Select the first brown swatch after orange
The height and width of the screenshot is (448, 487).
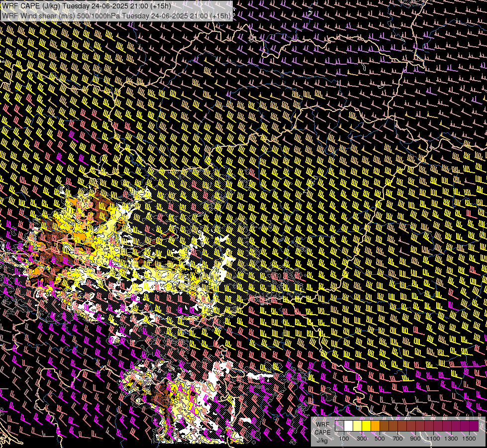click(x=384, y=426)
